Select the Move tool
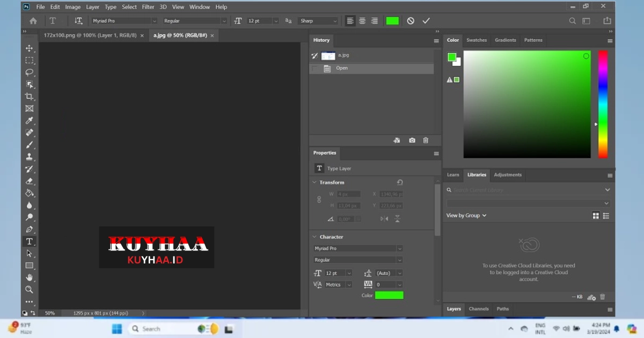 (30, 48)
